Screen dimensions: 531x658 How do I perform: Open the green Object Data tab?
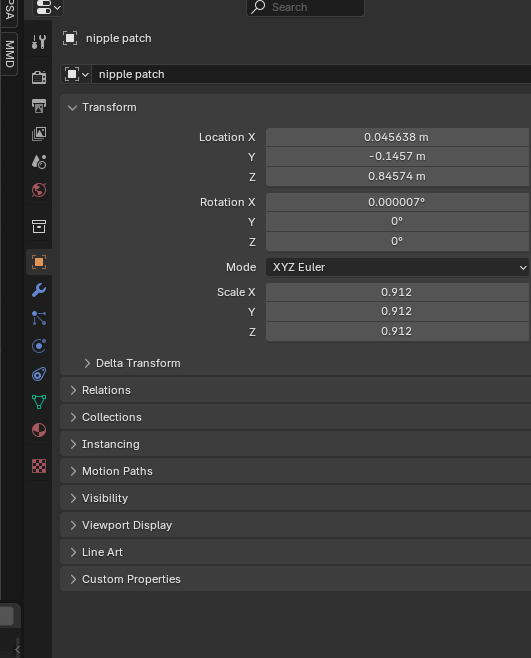pyautogui.click(x=39, y=402)
